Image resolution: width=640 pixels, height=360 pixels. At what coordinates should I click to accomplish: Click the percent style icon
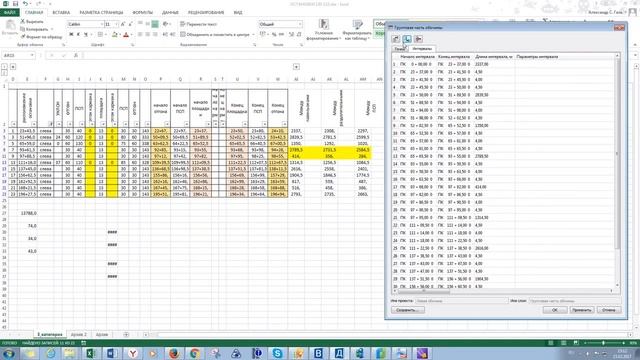pyautogui.click(x=274, y=35)
